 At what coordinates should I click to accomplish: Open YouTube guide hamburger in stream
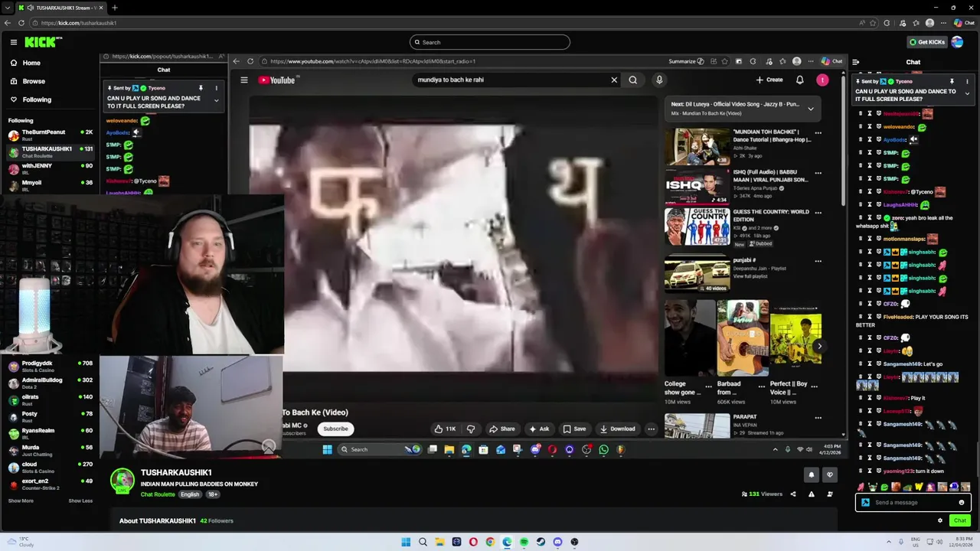point(244,80)
